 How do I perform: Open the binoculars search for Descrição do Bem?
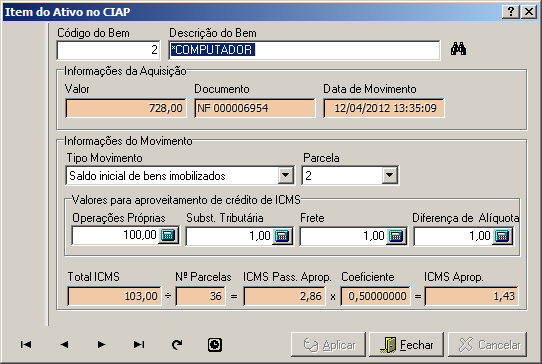(458, 49)
